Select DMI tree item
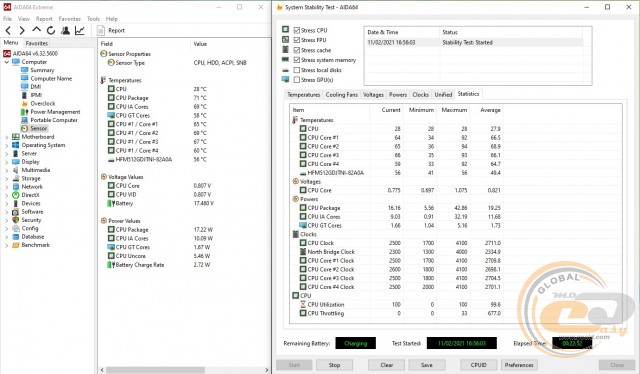The height and width of the screenshot is (374, 640). (x=36, y=87)
